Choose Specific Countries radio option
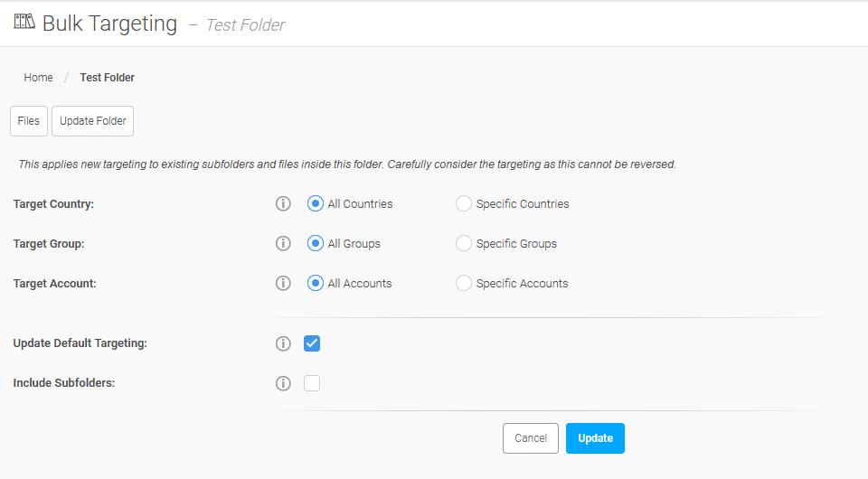 [463, 203]
